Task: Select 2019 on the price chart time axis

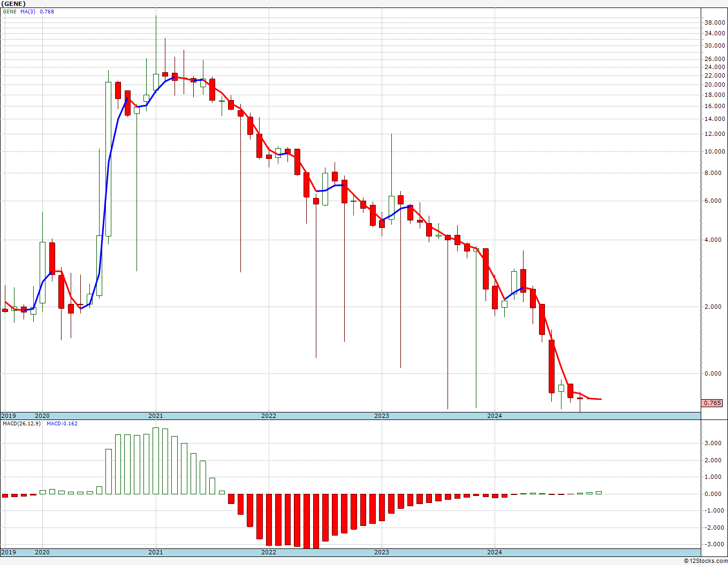Action: [x=8, y=416]
